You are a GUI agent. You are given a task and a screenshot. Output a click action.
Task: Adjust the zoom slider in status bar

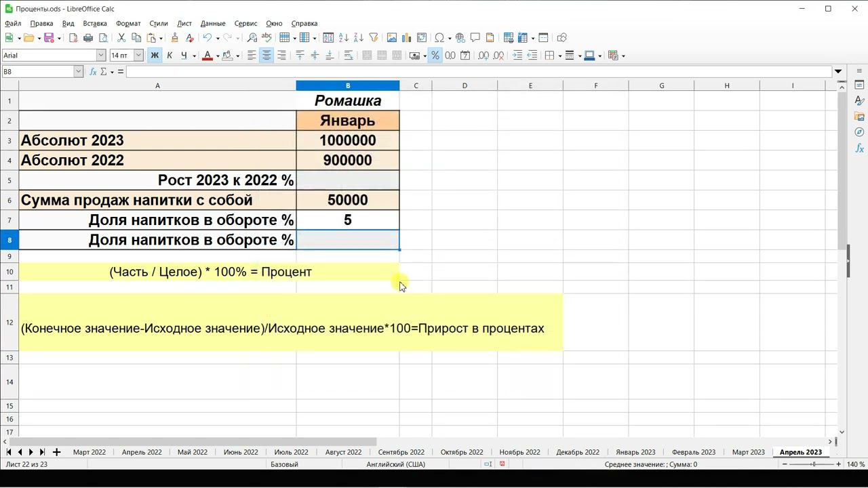coord(812,464)
